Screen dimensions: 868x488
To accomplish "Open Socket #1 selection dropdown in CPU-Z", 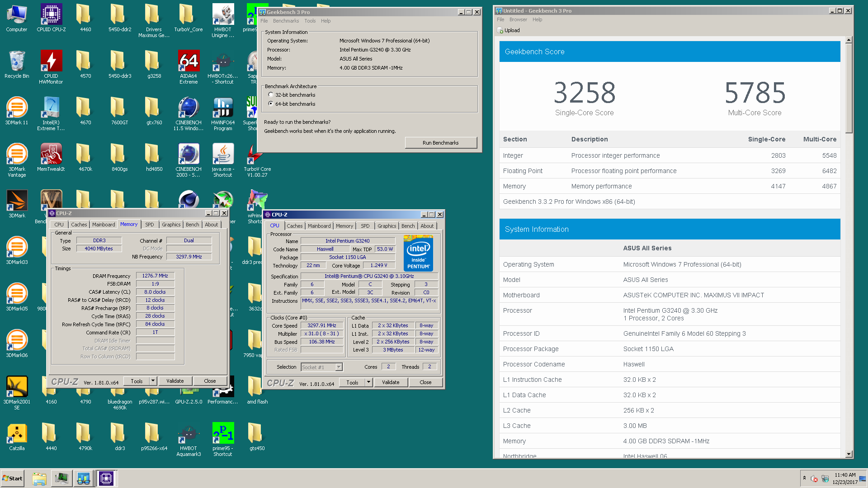I will pos(339,367).
